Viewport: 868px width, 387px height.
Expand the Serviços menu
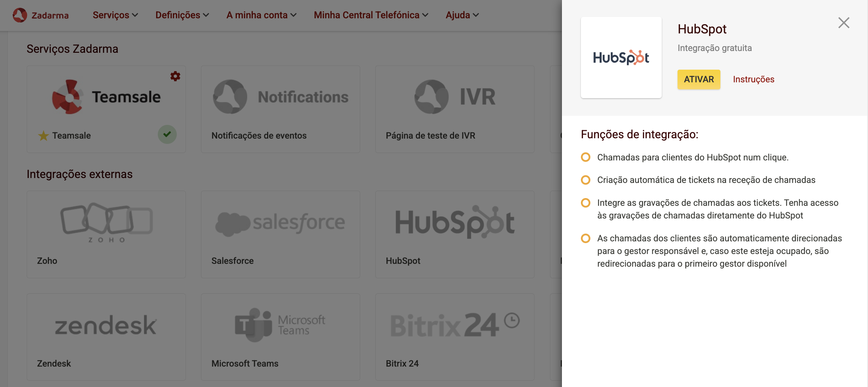click(115, 15)
